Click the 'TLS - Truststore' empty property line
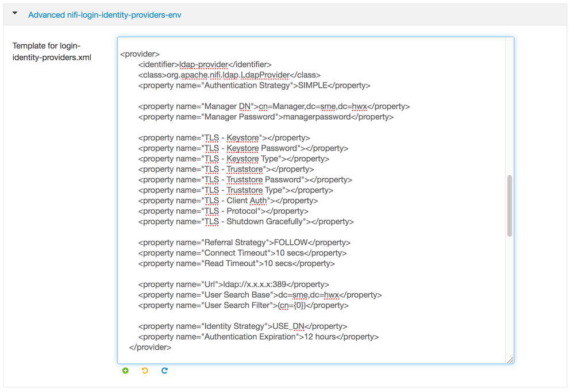This screenshot has height=392, width=574. pyautogui.click(x=226, y=169)
